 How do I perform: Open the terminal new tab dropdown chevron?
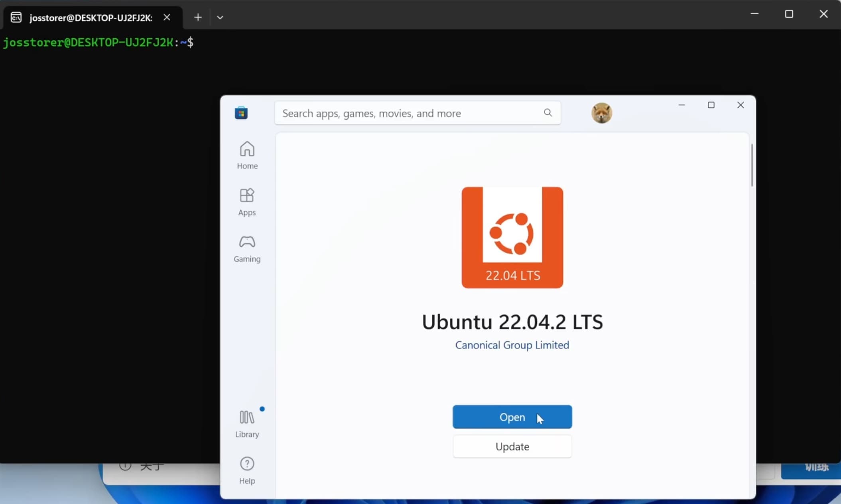point(220,17)
